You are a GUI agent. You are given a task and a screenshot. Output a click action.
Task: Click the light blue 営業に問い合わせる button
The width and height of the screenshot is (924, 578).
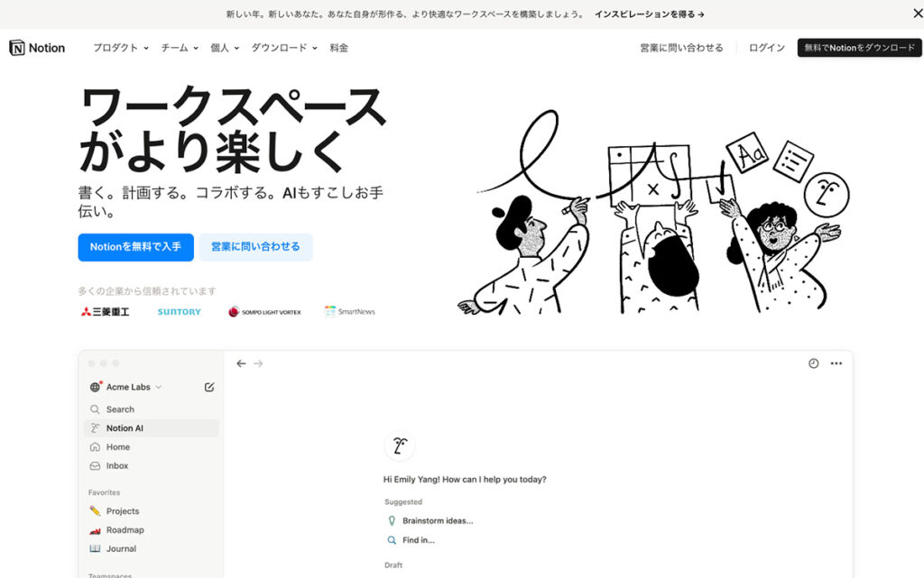click(255, 247)
